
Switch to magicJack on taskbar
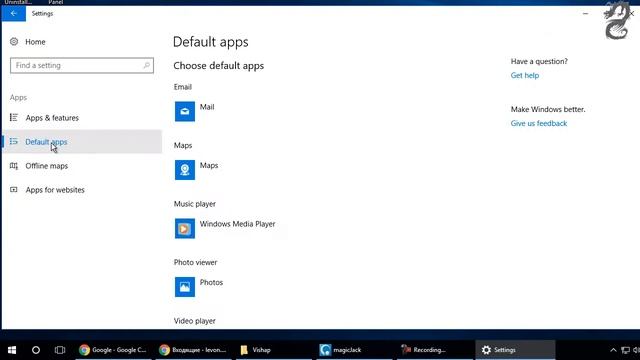(353, 350)
